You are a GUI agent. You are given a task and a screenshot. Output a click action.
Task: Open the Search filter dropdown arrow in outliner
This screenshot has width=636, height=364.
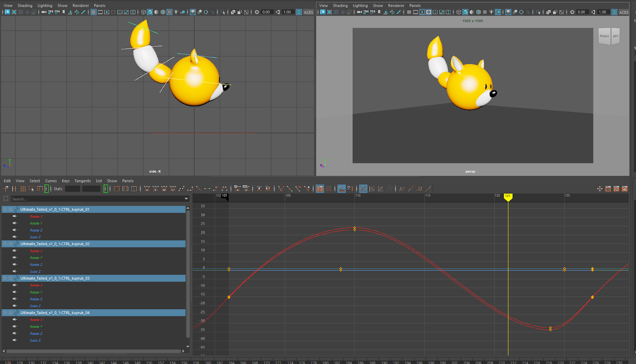(186, 199)
